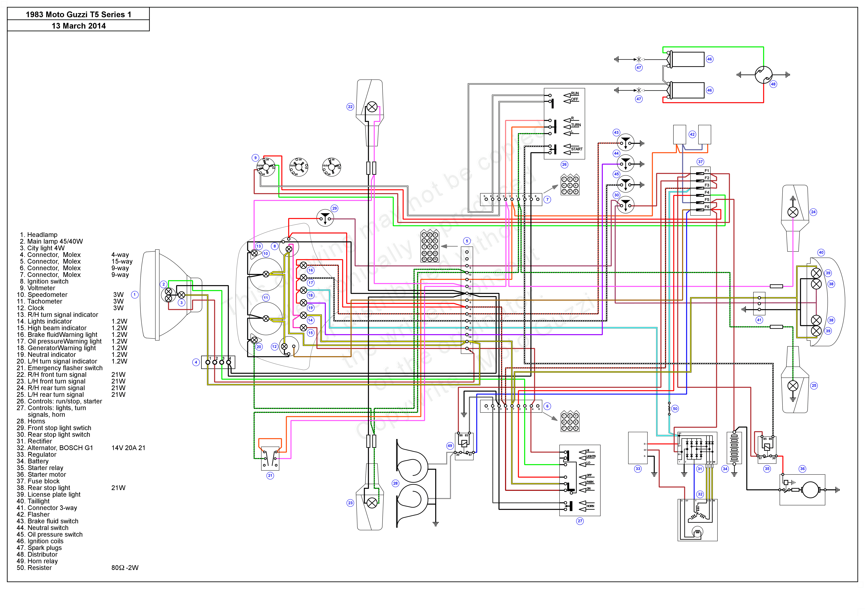The height and width of the screenshot is (616, 865).
Task: Click the TURN switch label
Action: [576, 125]
